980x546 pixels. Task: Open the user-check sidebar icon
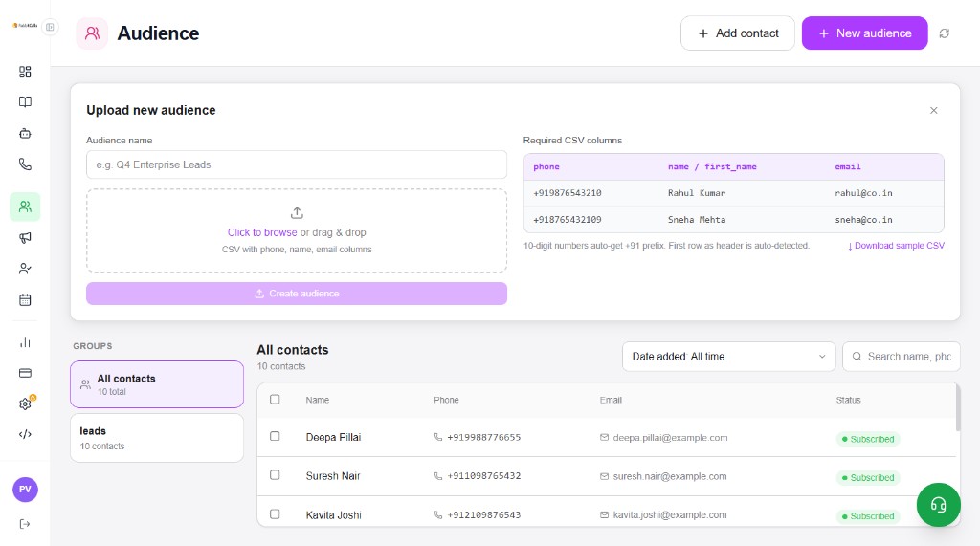point(25,269)
